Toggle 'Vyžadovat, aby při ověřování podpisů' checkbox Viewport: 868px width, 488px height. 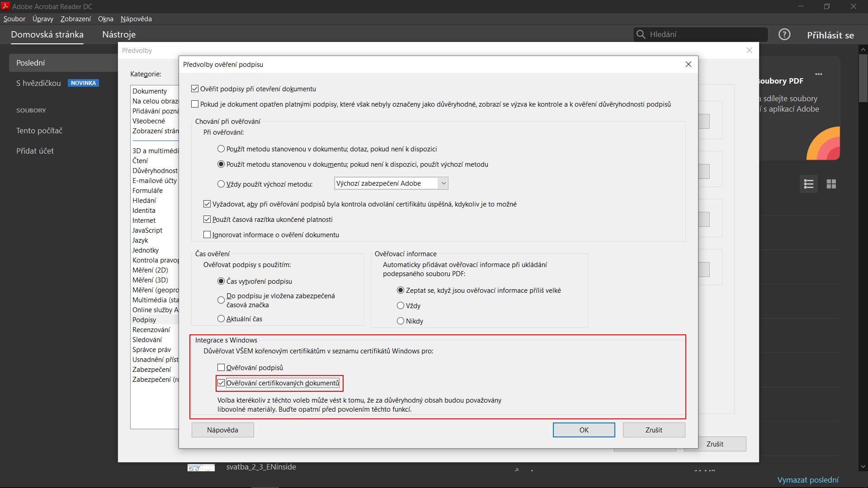click(x=207, y=204)
